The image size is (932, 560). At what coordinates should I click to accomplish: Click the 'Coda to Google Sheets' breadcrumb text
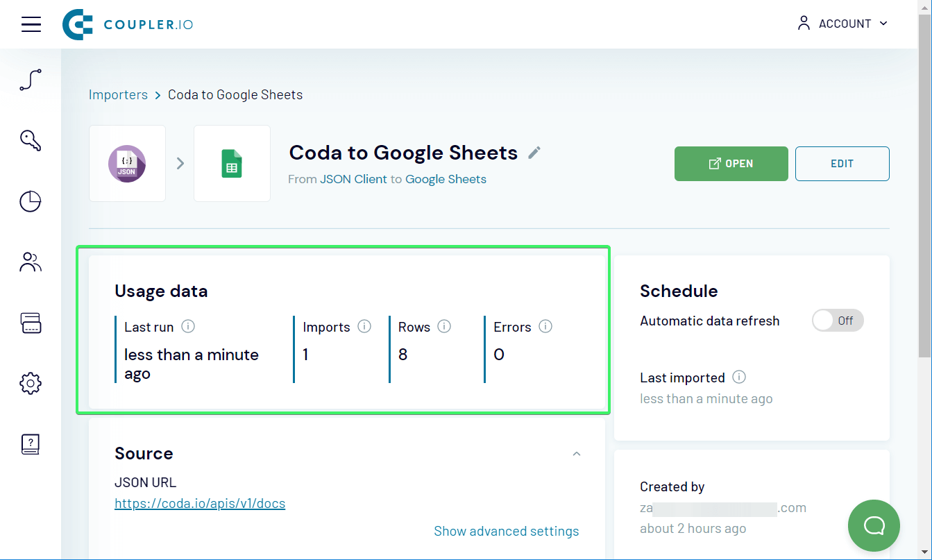coord(235,95)
